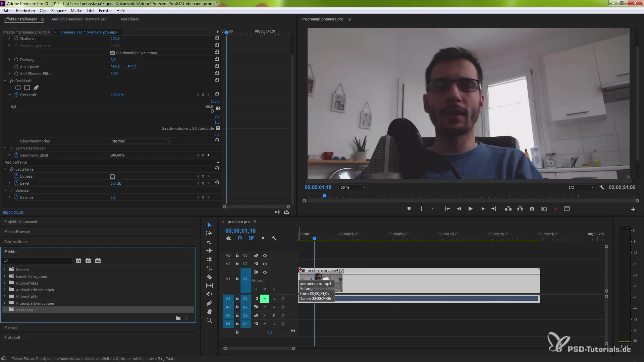The width and height of the screenshot is (644, 362).
Task: Reset the Skalieren parameter
Action: (x=217, y=38)
